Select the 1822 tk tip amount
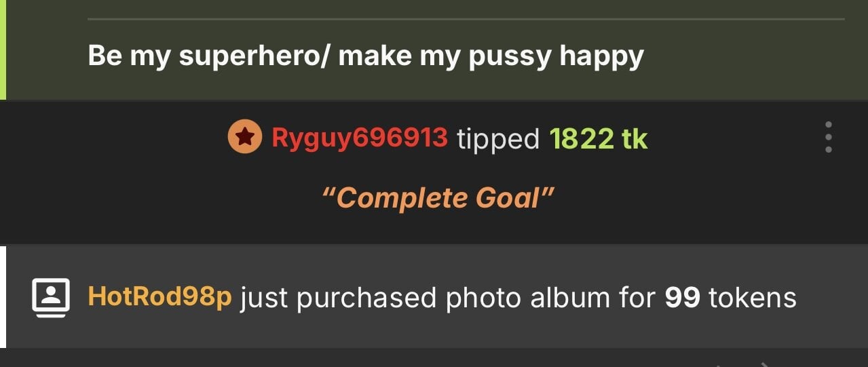The height and width of the screenshot is (367, 868). pos(599,138)
